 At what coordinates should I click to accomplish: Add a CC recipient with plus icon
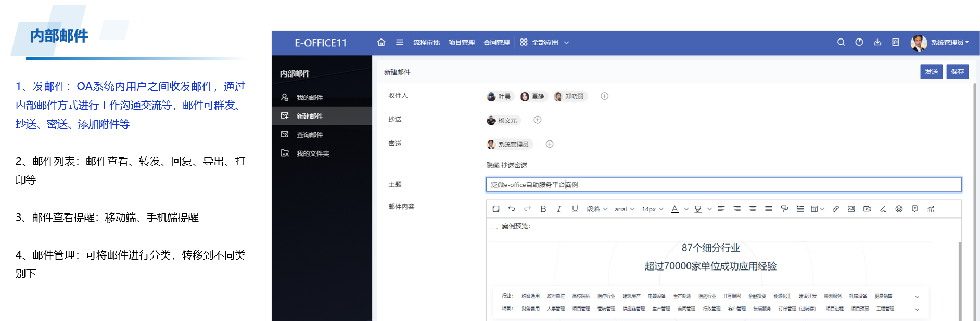(538, 120)
